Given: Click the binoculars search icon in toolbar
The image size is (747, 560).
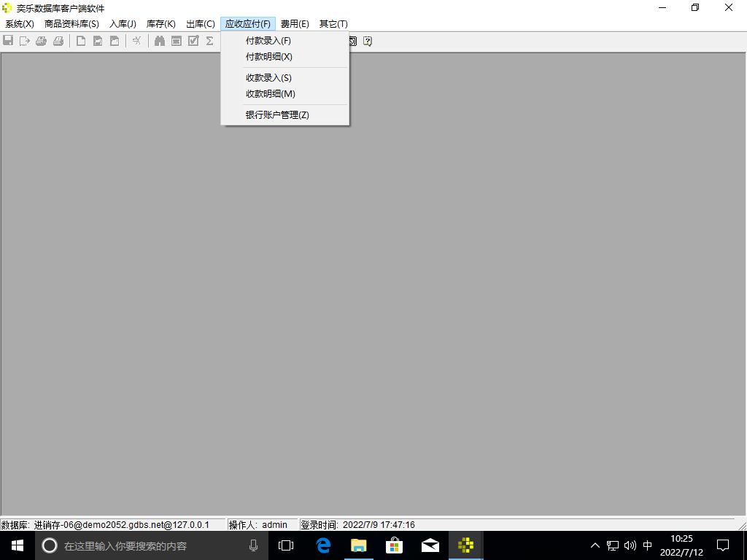Looking at the screenshot, I should pos(159,41).
